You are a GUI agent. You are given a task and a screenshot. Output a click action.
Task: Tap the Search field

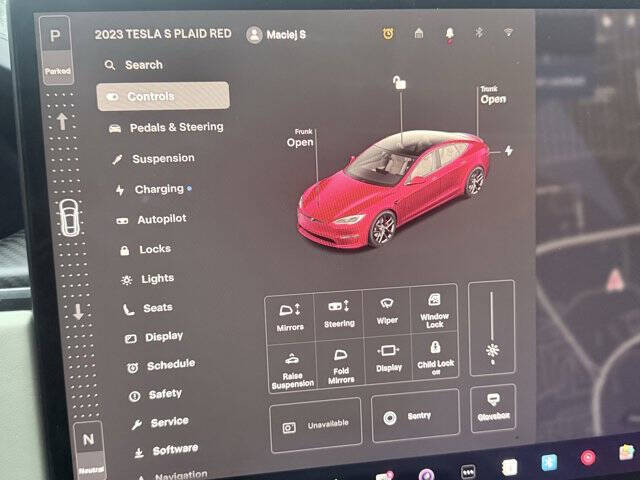coord(134,65)
